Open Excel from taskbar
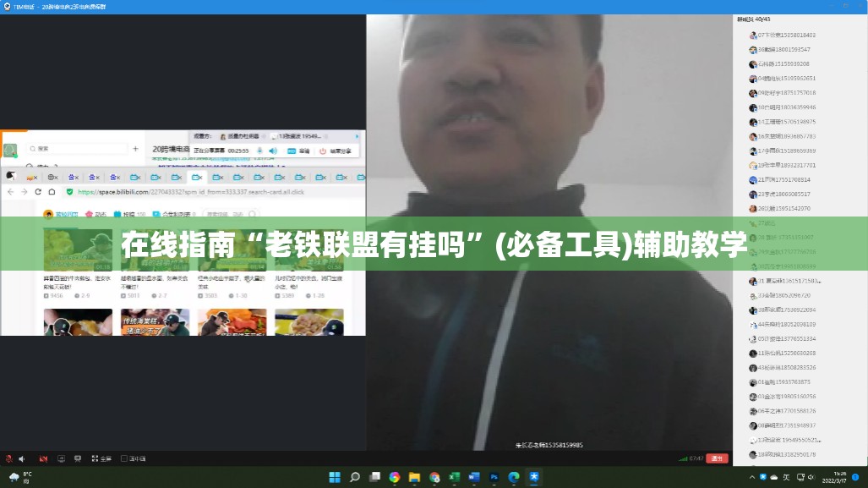This screenshot has width=868, height=488. pyautogui.click(x=455, y=477)
